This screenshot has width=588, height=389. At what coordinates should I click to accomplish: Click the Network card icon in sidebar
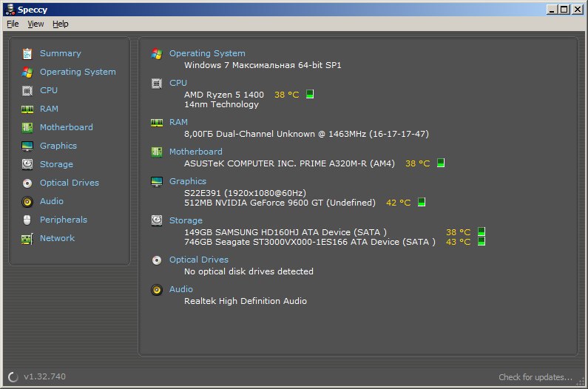tap(27, 239)
